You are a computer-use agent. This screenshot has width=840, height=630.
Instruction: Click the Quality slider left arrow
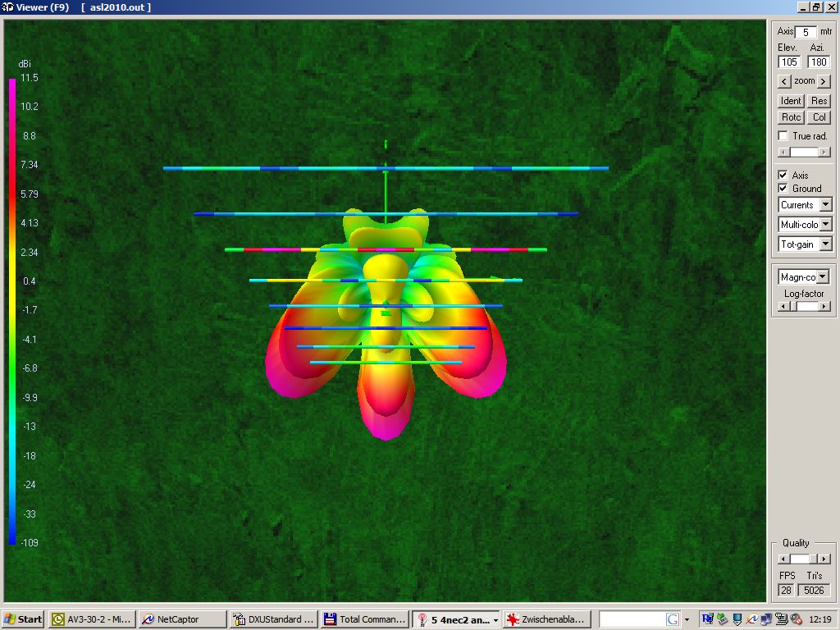click(x=783, y=559)
